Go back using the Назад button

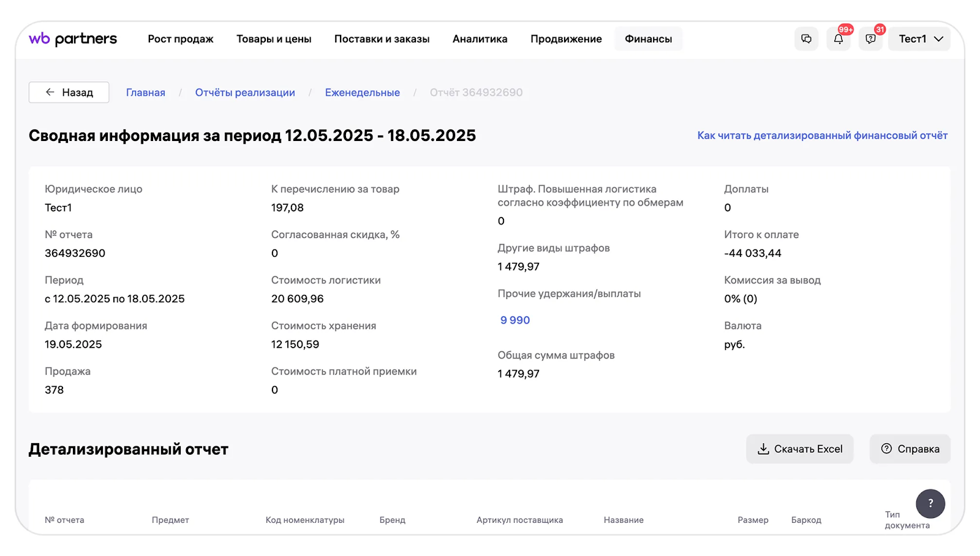click(x=69, y=93)
